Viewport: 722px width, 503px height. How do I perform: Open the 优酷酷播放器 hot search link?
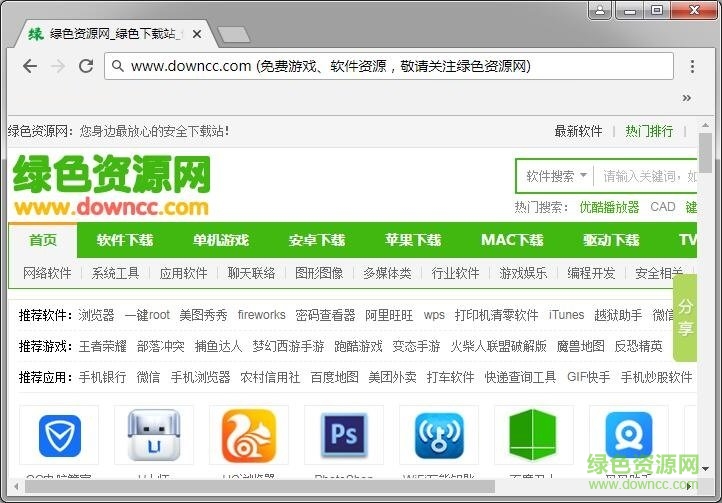pyautogui.click(x=609, y=207)
